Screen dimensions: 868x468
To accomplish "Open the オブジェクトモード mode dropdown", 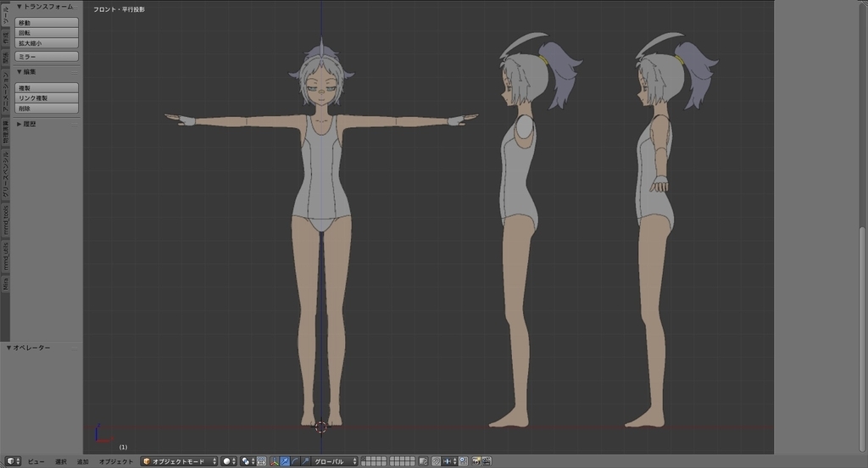I will tap(179, 461).
